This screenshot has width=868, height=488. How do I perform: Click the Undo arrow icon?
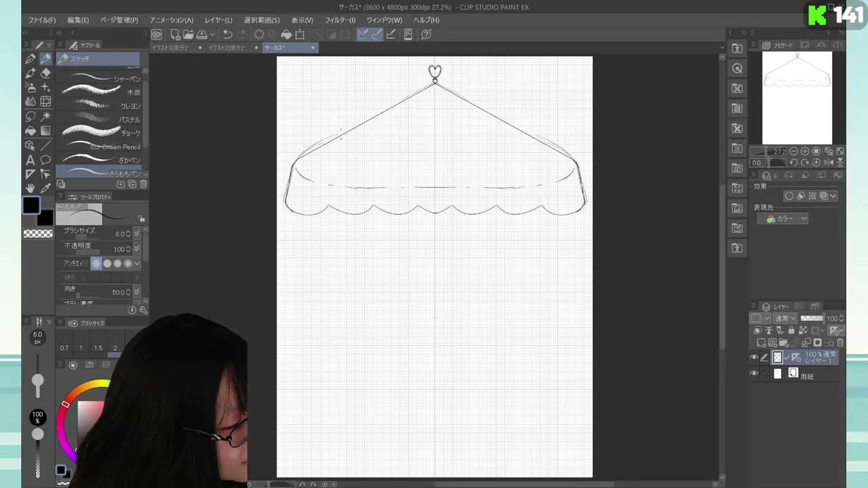coord(228,35)
